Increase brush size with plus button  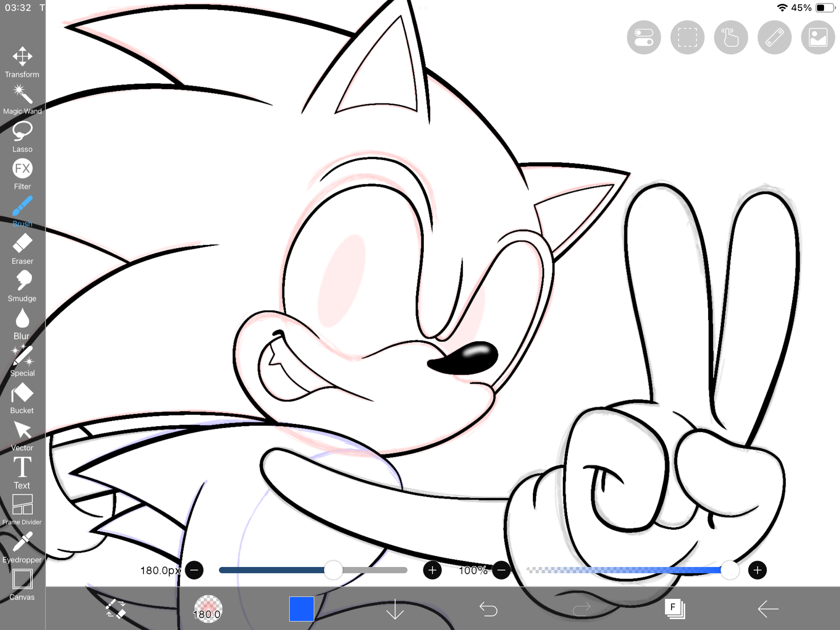point(432,570)
